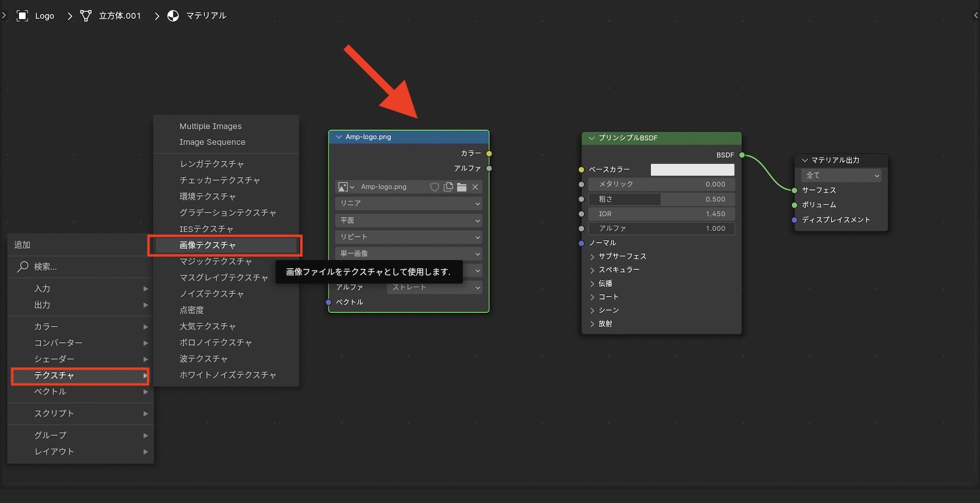Viewport: 980px width, 503px height.
Task: Click the ベースカラー input socket
Action: [581, 170]
